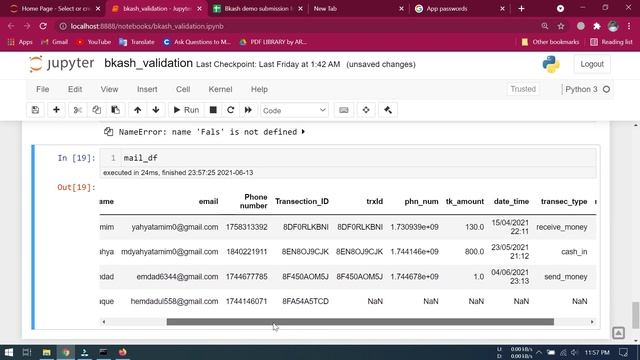Move selected cell down arrow

[156, 110]
